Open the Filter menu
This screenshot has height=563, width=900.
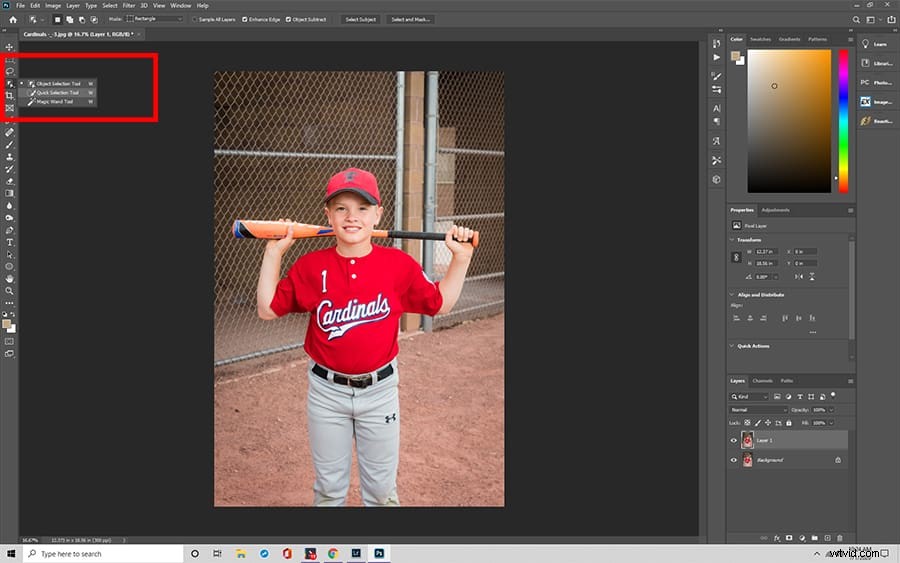coord(129,6)
